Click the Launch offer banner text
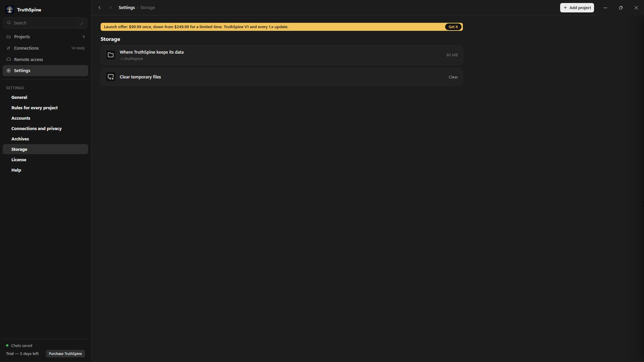This screenshot has height=362, width=644. point(196,27)
